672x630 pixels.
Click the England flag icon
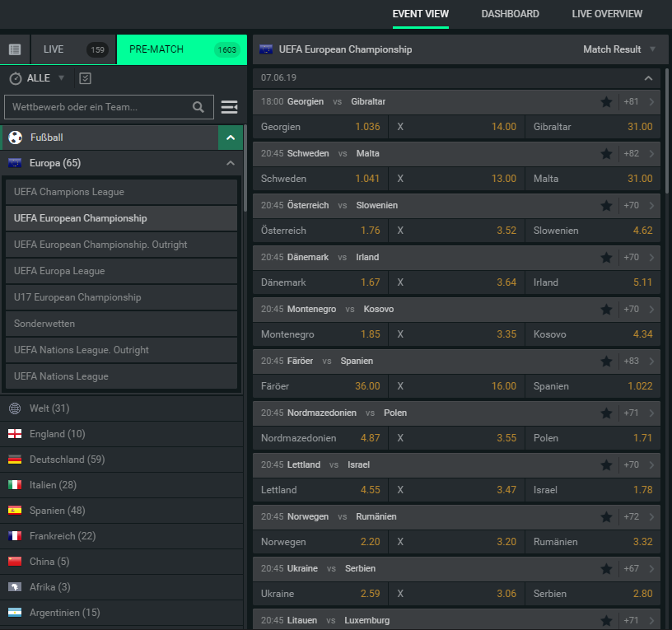15,434
